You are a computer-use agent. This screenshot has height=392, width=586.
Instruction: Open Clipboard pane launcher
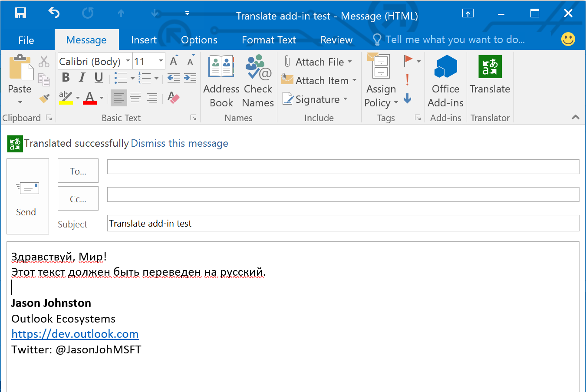[x=49, y=118]
